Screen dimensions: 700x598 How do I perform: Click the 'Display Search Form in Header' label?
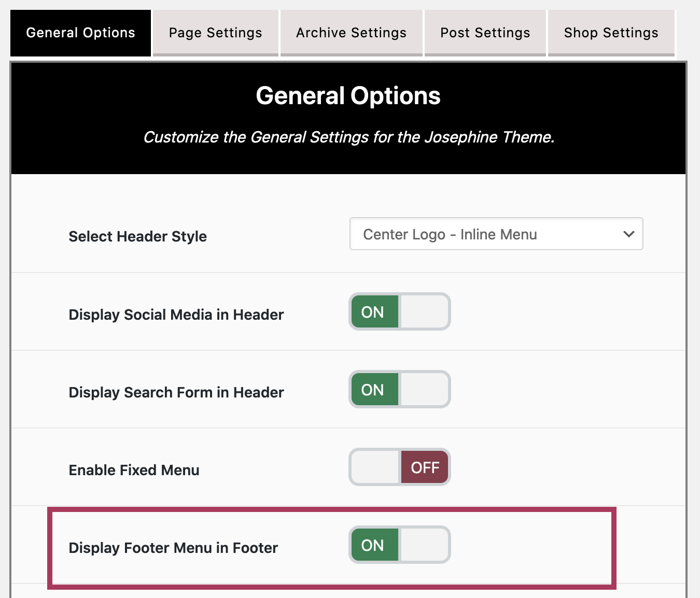pyautogui.click(x=176, y=392)
